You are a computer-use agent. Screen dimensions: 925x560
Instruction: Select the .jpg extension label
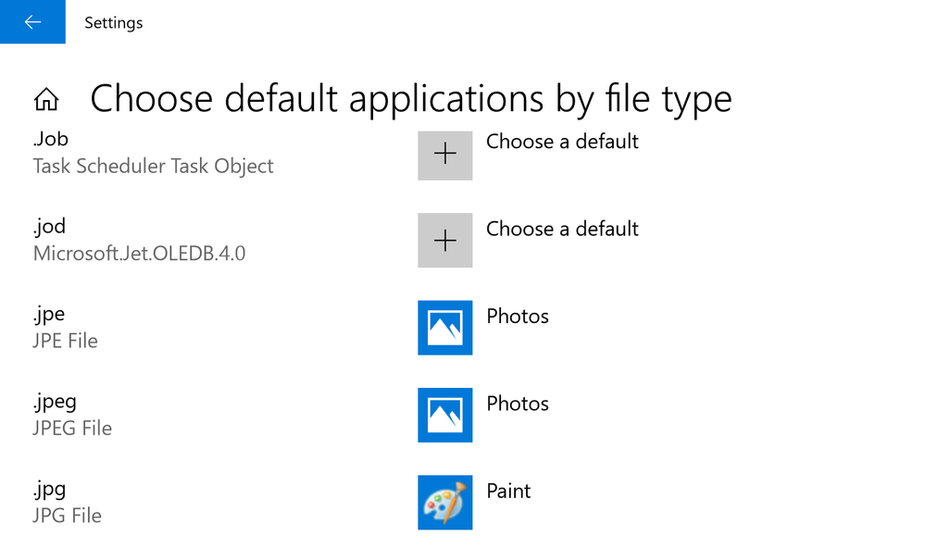tap(49, 489)
